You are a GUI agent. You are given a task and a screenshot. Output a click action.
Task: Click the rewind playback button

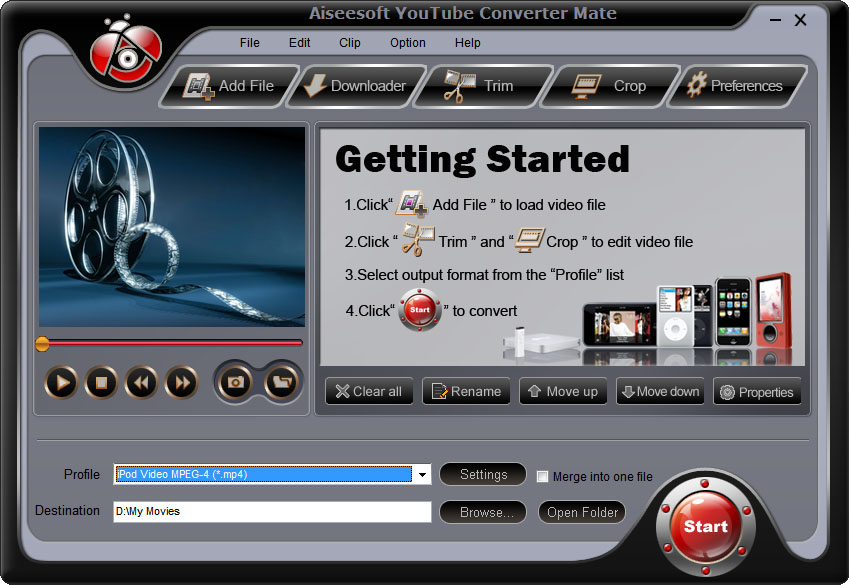pos(141,382)
